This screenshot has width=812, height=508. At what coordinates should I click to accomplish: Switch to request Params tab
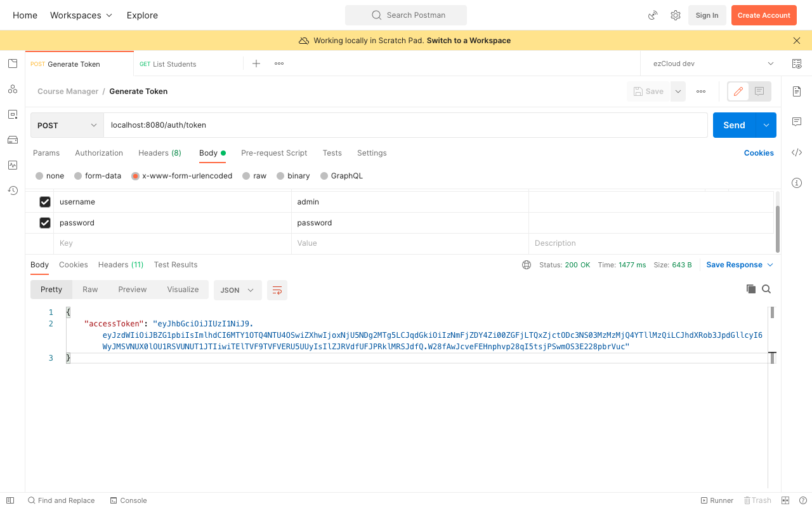pyautogui.click(x=46, y=153)
